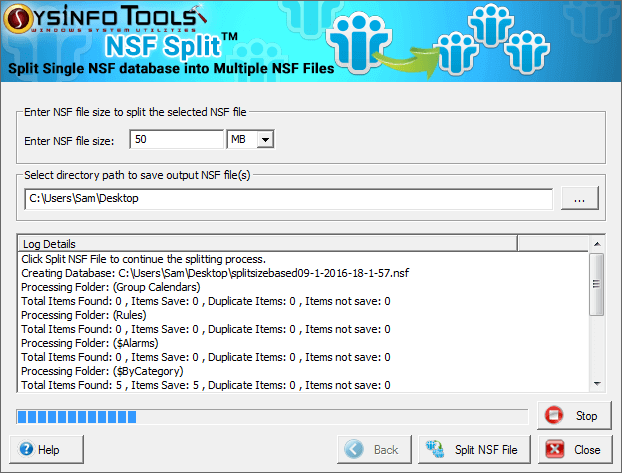
Task: Click the log scrollbar down arrow
Action: [x=597, y=383]
